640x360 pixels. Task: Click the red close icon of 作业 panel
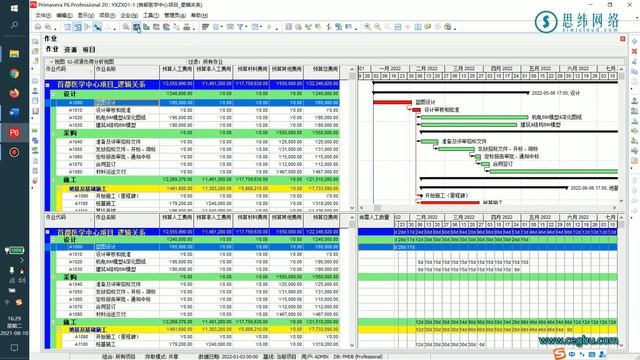622,39
